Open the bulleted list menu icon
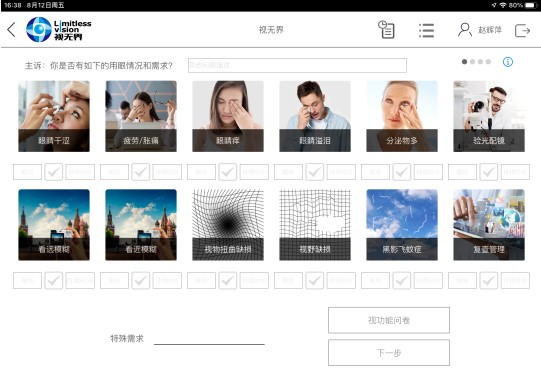 [426, 30]
